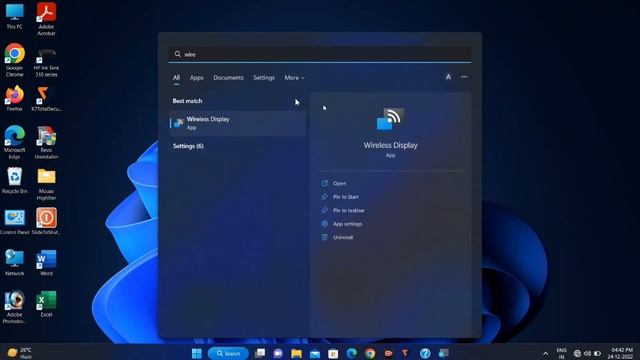Open Task View in taskbar

260,353
